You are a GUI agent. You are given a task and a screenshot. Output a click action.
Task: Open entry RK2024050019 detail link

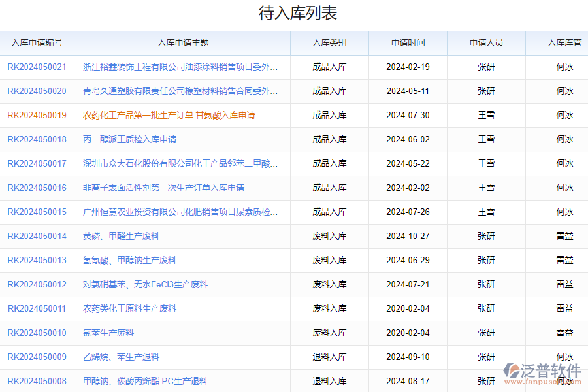(39, 115)
